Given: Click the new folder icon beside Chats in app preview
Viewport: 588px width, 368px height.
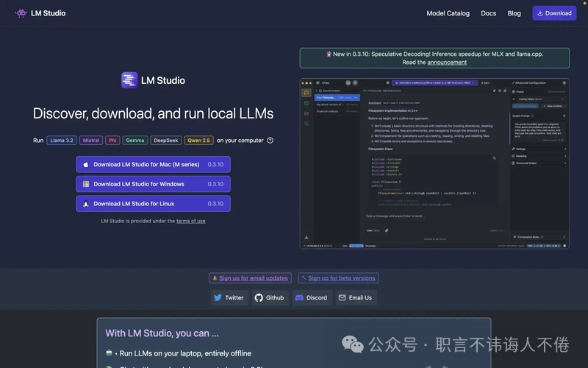Looking at the screenshot, I should (x=348, y=82).
